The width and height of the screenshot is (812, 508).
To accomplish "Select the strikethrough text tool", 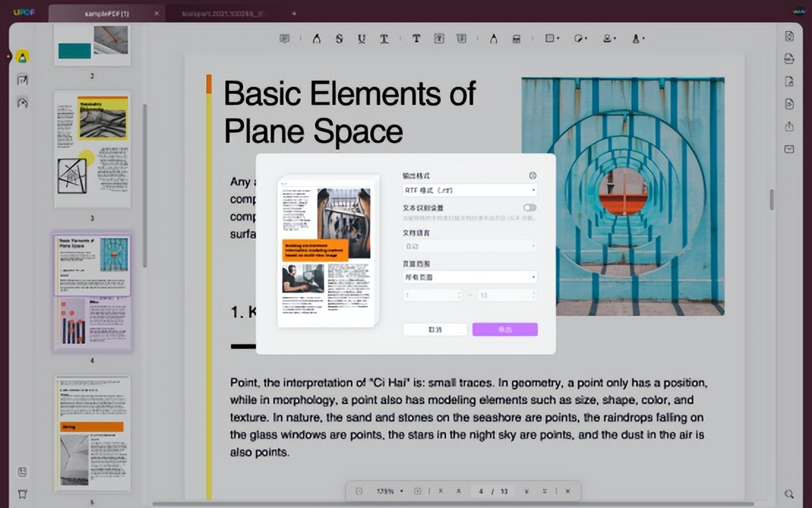I will (339, 39).
